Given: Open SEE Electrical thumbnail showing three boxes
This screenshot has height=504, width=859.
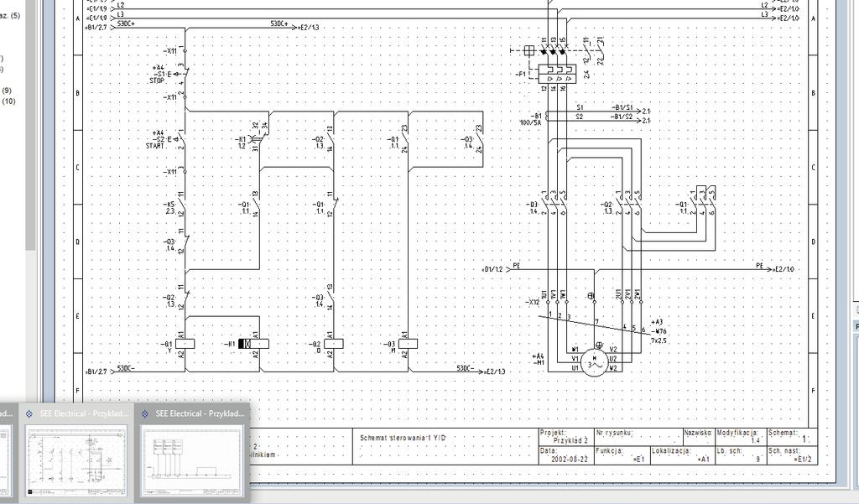Looking at the screenshot, I should click(190, 453).
